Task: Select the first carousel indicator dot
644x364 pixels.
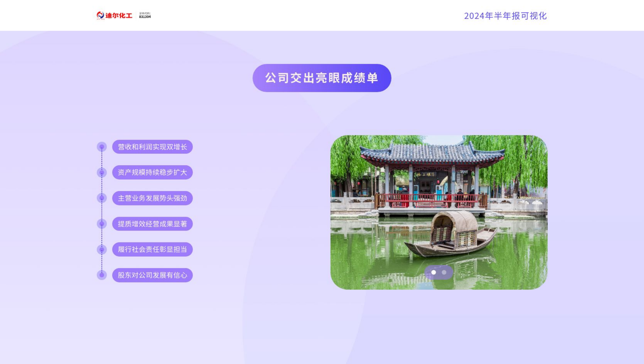Action: (x=433, y=272)
